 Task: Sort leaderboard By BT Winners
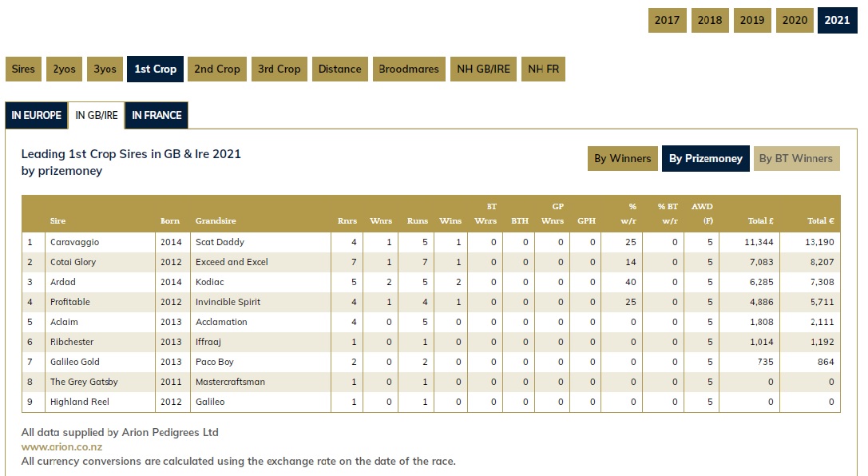(x=795, y=158)
